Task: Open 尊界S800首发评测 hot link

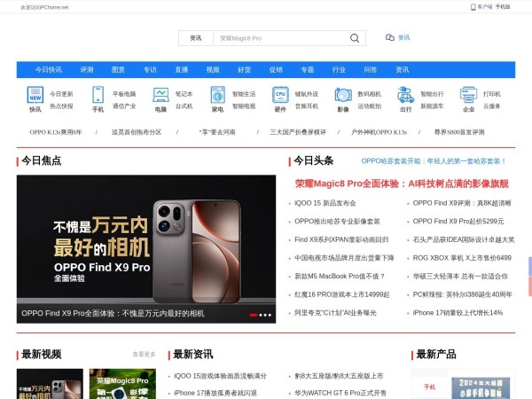Action: (x=459, y=132)
